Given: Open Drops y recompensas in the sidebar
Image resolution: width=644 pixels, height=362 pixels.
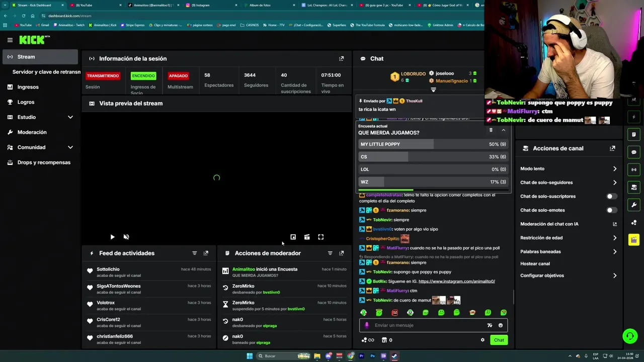Looking at the screenshot, I should coord(40,162).
